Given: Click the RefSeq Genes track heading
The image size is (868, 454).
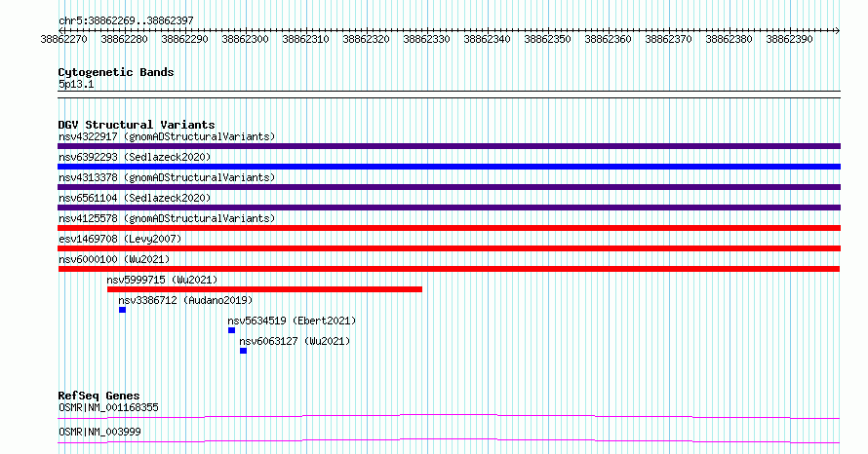Looking at the screenshot, I should coord(99,396).
